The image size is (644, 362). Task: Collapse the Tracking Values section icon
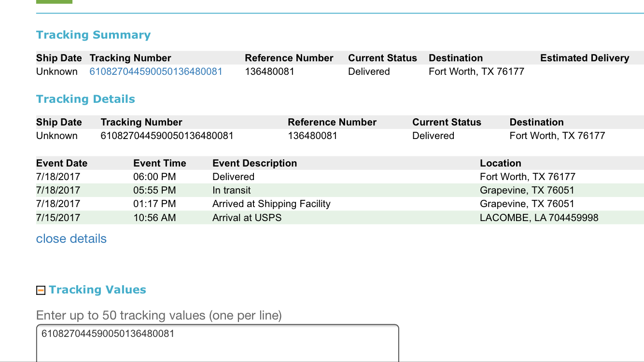click(x=41, y=290)
